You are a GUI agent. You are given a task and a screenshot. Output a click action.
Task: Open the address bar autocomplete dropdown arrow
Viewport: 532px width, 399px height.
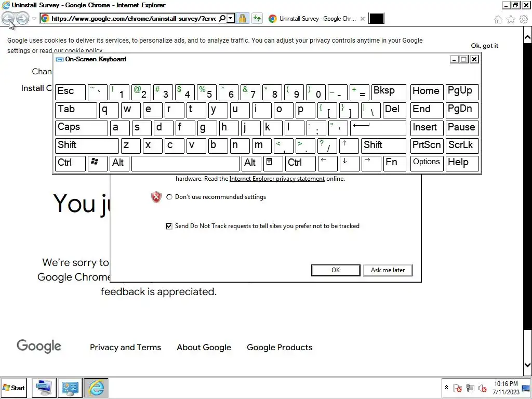coord(231,18)
